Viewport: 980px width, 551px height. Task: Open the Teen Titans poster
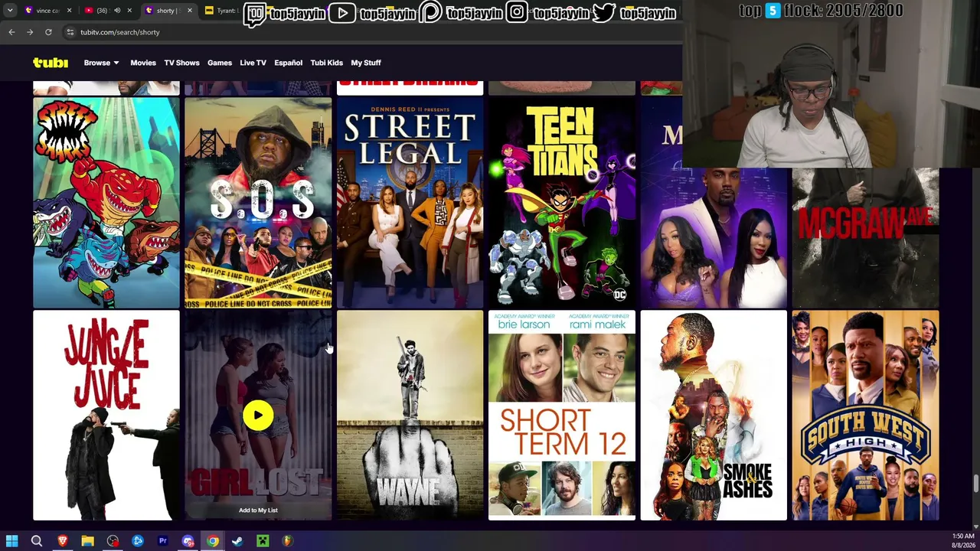tap(562, 203)
